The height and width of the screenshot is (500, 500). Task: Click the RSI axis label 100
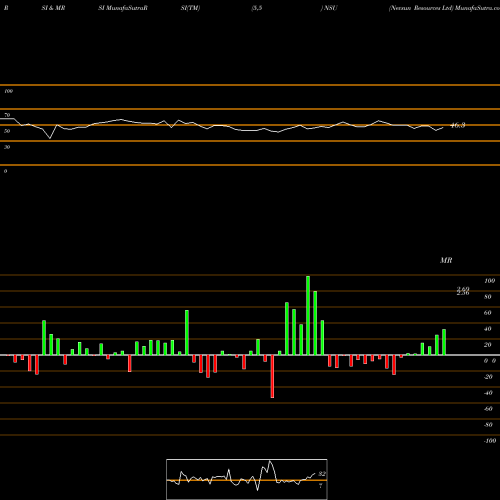click(8, 91)
